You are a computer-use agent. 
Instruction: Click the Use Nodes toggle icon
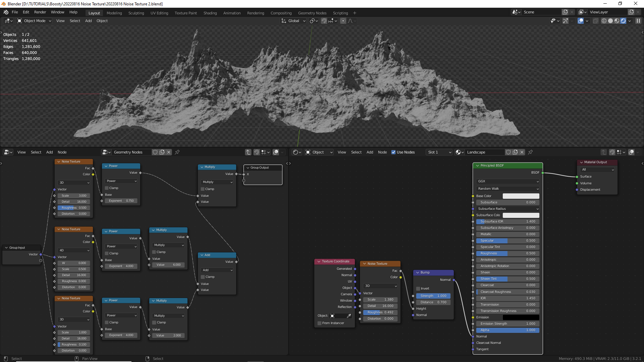pyautogui.click(x=393, y=152)
